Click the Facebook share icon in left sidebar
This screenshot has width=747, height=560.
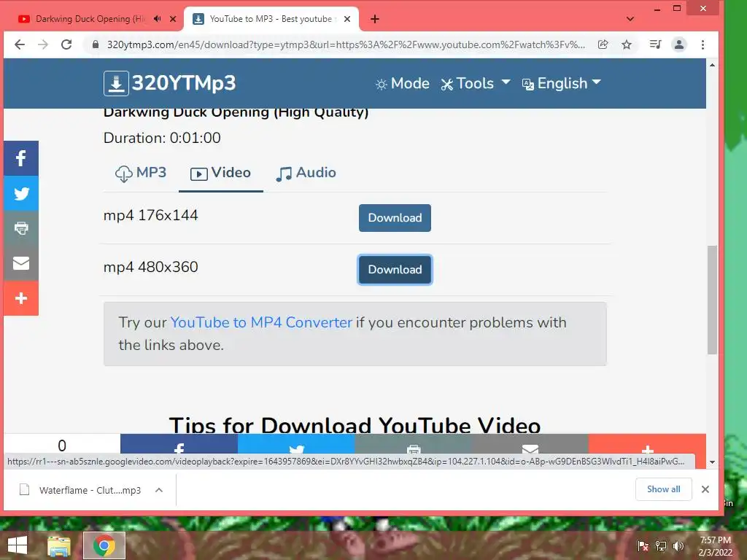click(x=21, y=158)
